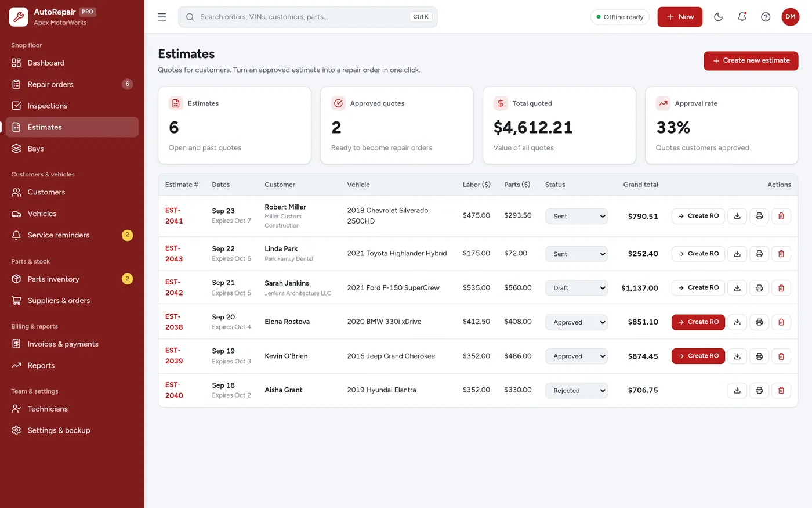812x508 pixels.
Task: Change Draft status of EST-2042
Action: pos(577,288)
